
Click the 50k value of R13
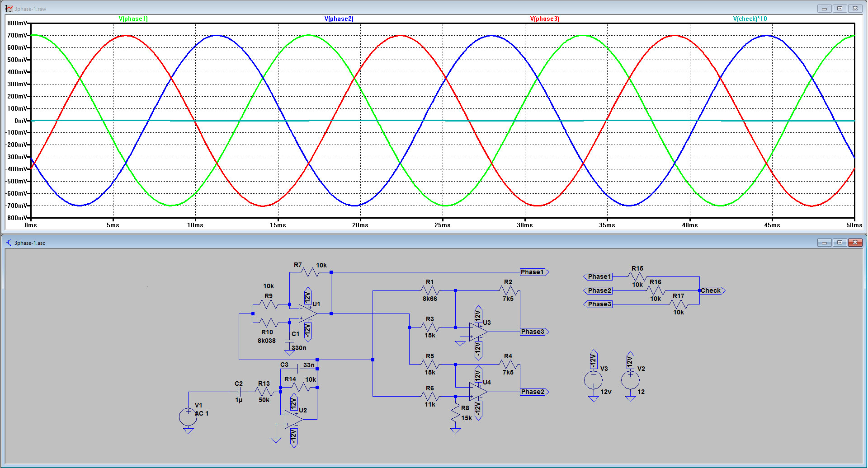click(x=264, y=400)
